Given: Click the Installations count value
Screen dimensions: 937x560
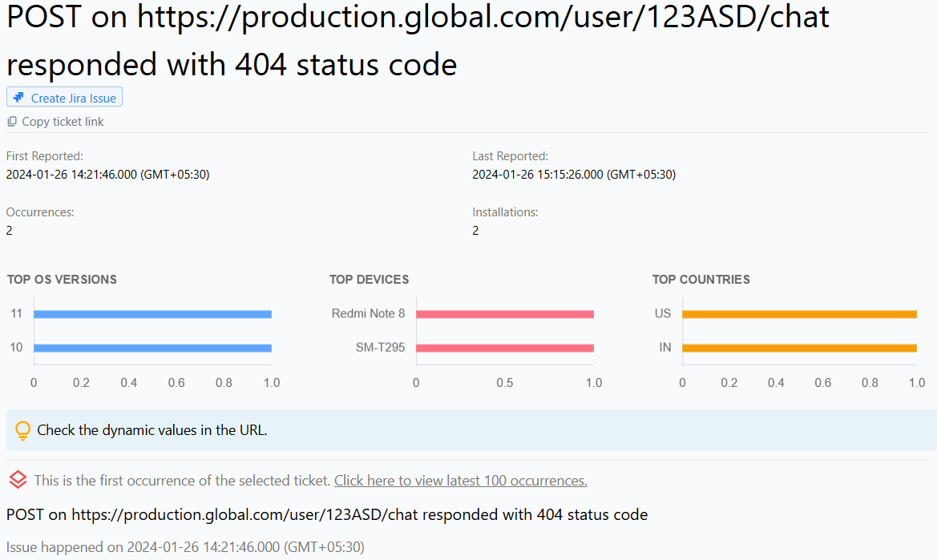Looking at the screenshot, I should (x=475, y=230).
